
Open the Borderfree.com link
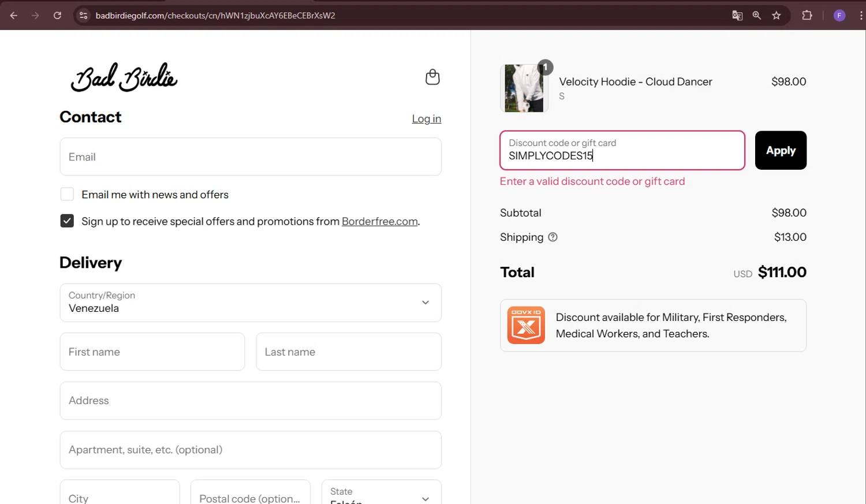coord(380,222)
